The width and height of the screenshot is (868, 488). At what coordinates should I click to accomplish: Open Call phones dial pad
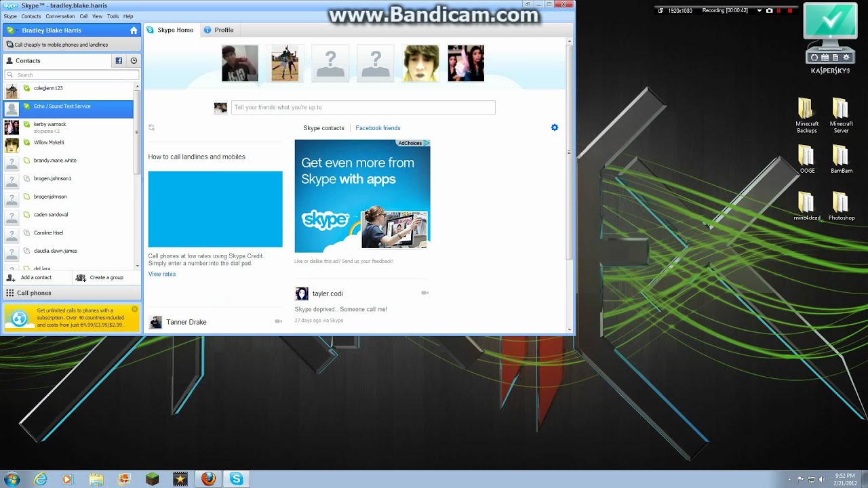(71, 293)
